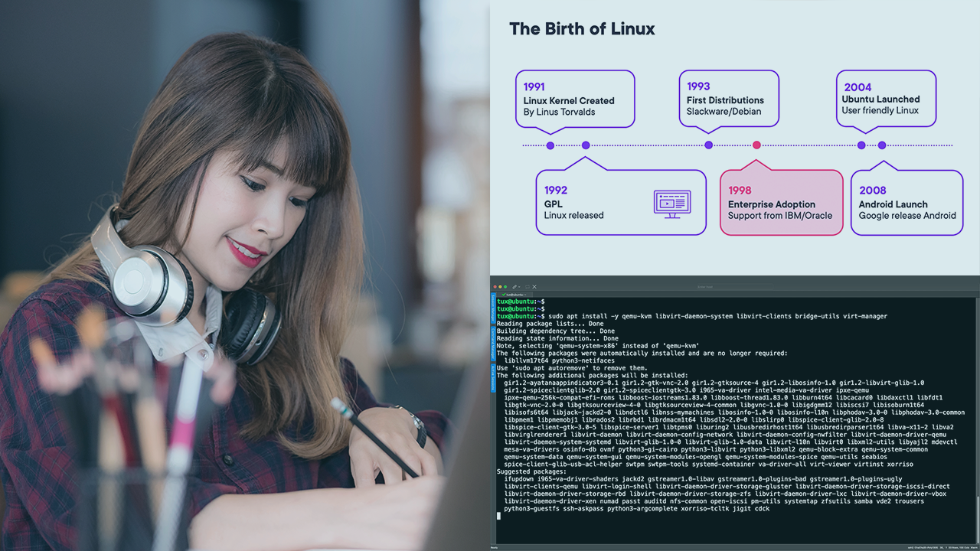Click the pink 1998 timeline dot

(756, 145)
